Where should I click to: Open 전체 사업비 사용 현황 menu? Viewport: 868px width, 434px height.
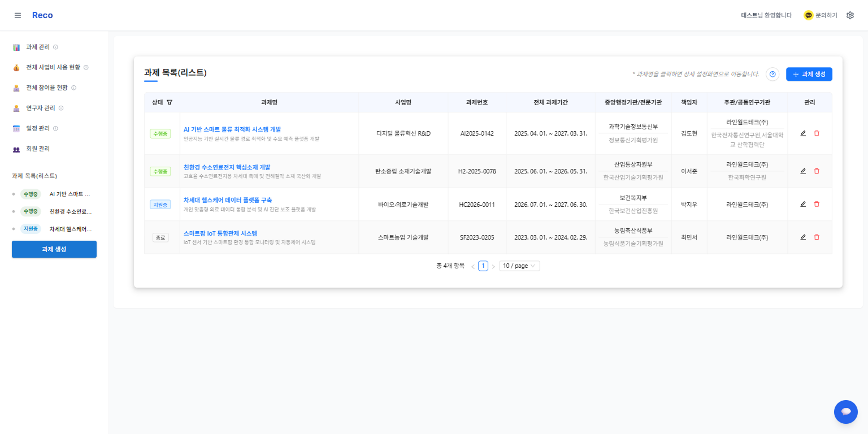(53, 67)
